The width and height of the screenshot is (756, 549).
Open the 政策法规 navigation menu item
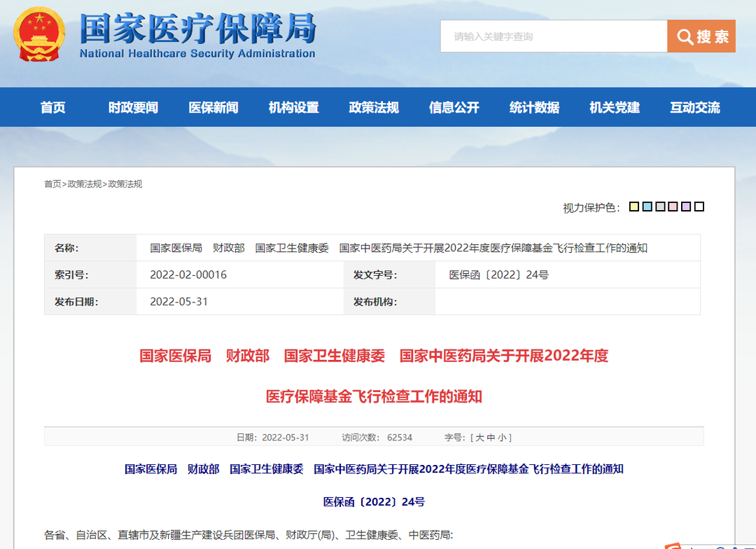(x=374, y=107)
